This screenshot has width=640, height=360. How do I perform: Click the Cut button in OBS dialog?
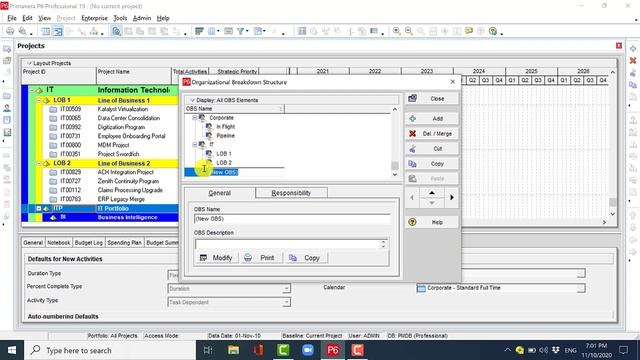(x=432, y=149)
